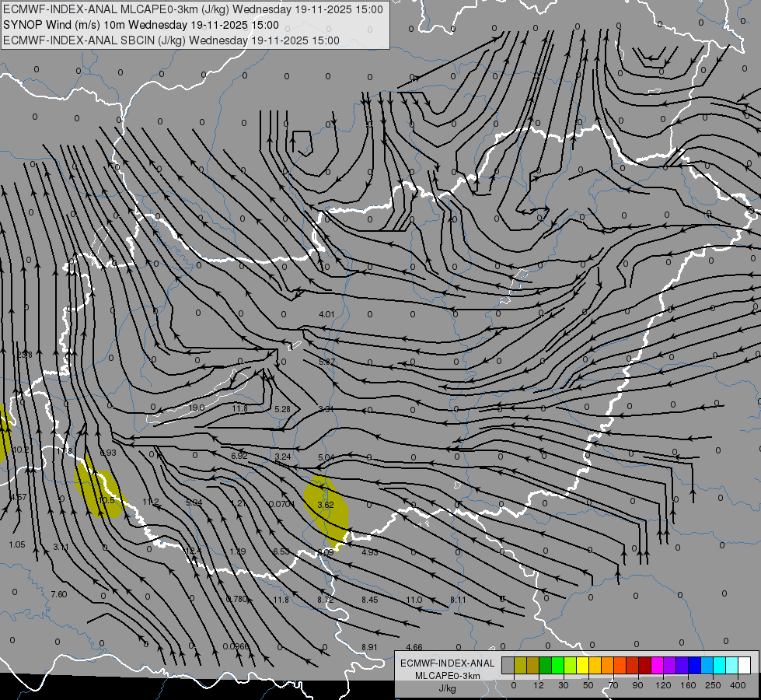Choose the pure blue legend swatch
The image size is (761, 700).
pos(695,665)
